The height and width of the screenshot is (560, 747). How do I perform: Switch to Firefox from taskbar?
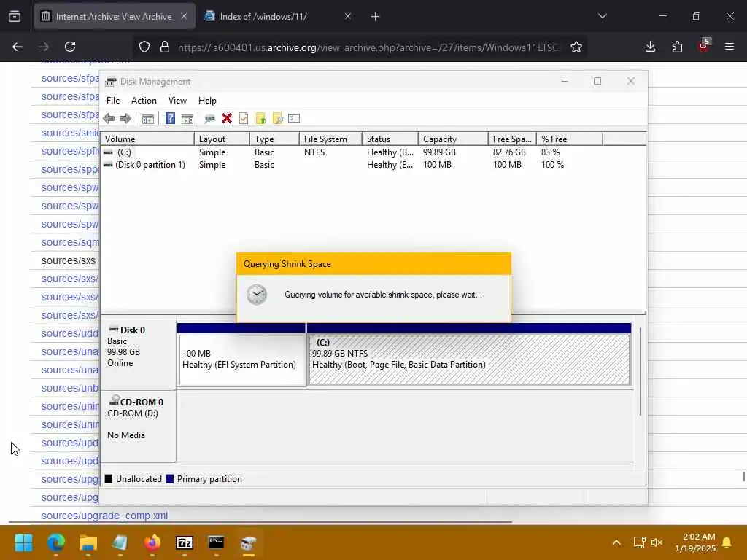[152, 542]
